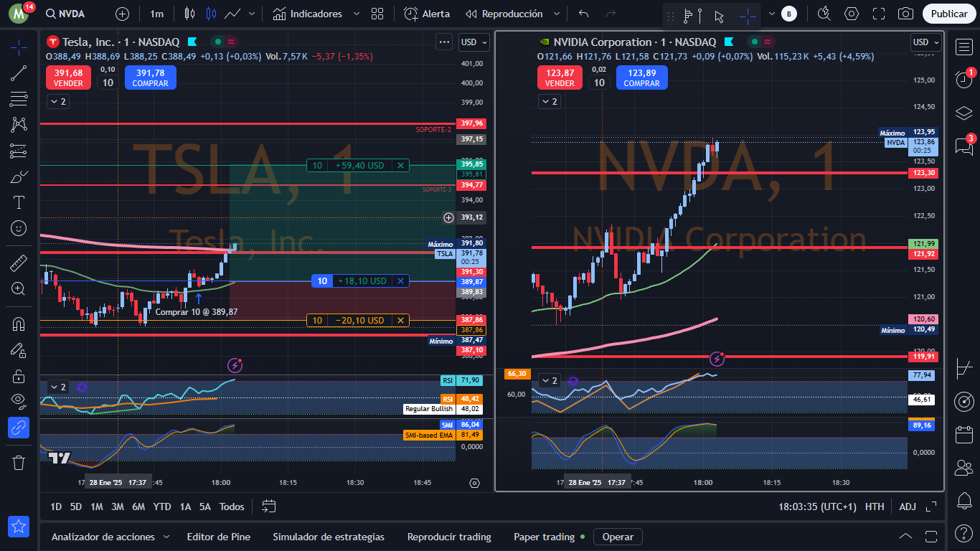Click the Publicar button
980x551 pixels.
coord(949,14)
